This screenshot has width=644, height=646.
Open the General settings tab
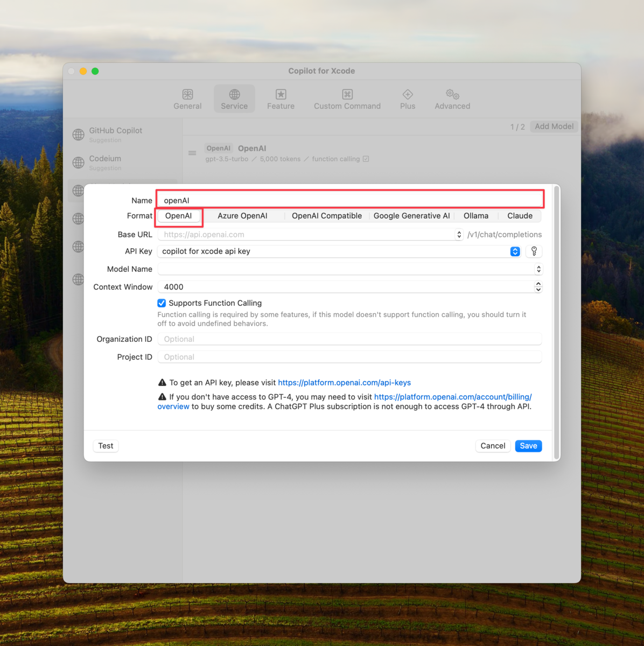(x=187, y=100)
